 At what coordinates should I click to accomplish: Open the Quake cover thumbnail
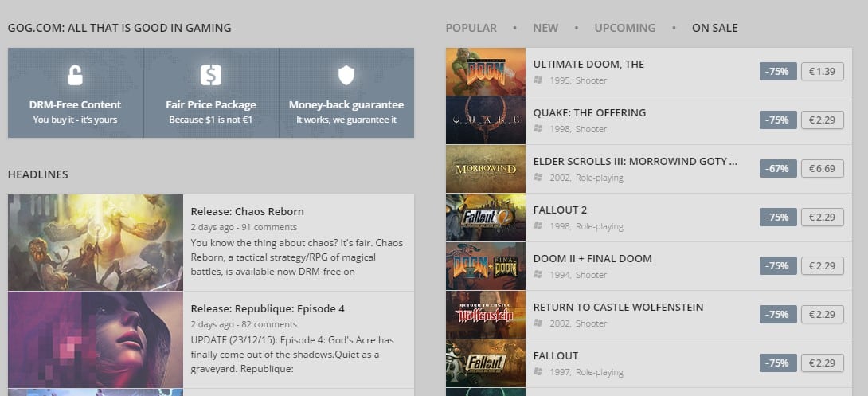point(486,120)
